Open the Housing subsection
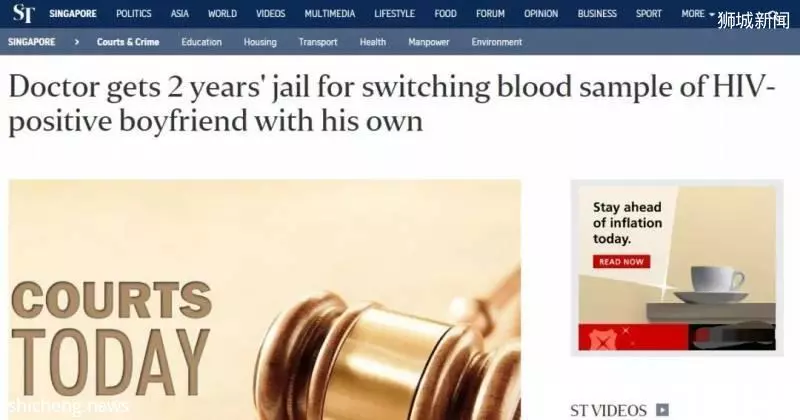 (x=260, y=42)
